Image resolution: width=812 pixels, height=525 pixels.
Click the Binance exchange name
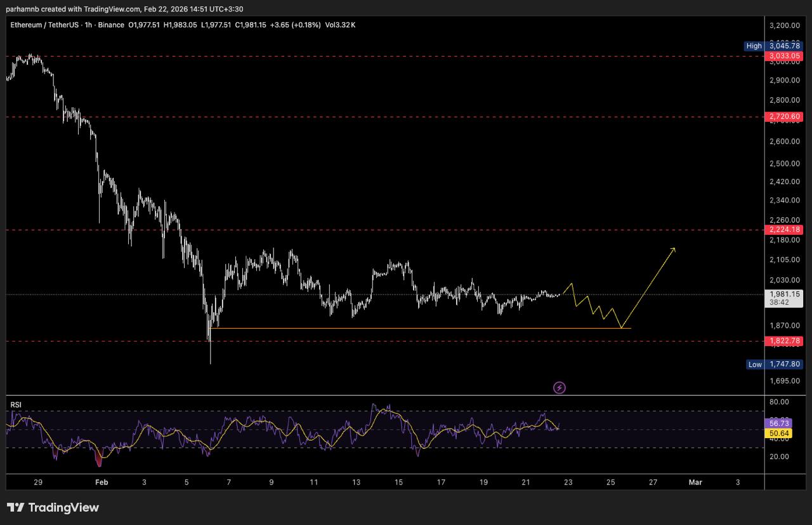point(111,25)
